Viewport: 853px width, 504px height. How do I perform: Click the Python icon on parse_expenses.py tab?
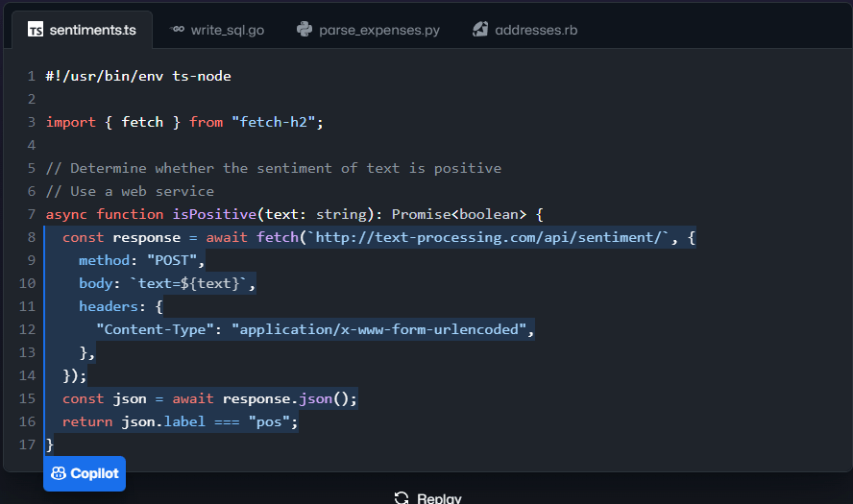pyautogui.click(x=305, y=30)
